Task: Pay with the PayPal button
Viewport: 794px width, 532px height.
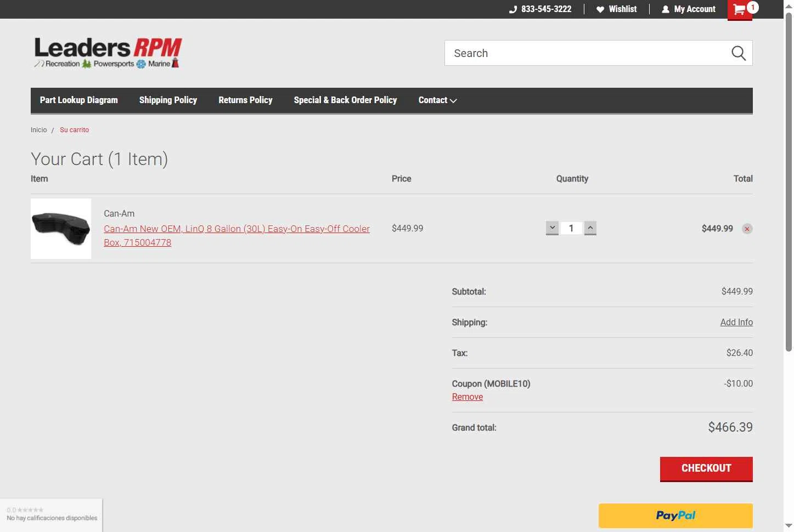Action: [675, 516]
